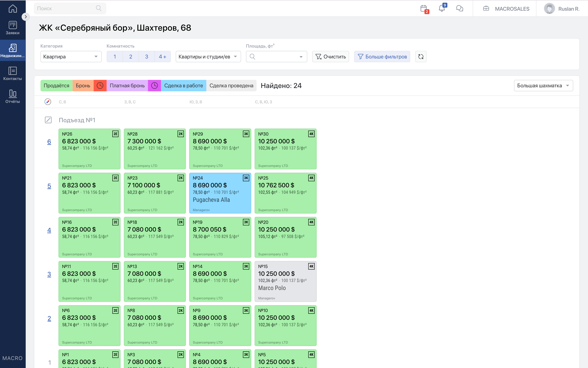This screenshot has width=588, height=368.
Task: Click the Подъезд №1 heading
Action: (x=77, y=120)
